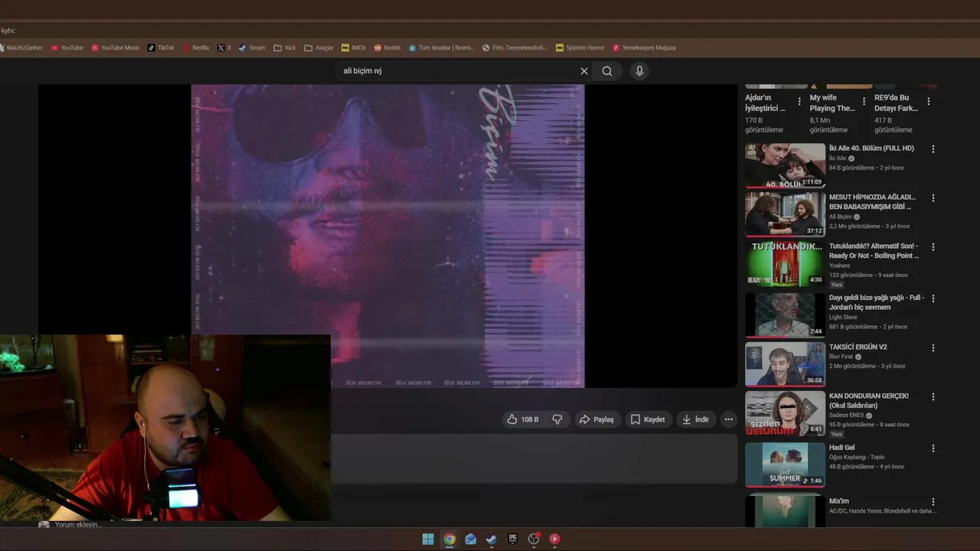Open the YouTube Music bookmark
Image resolution: width=980 pixels, height=551 pixels.
pos(116,47)
